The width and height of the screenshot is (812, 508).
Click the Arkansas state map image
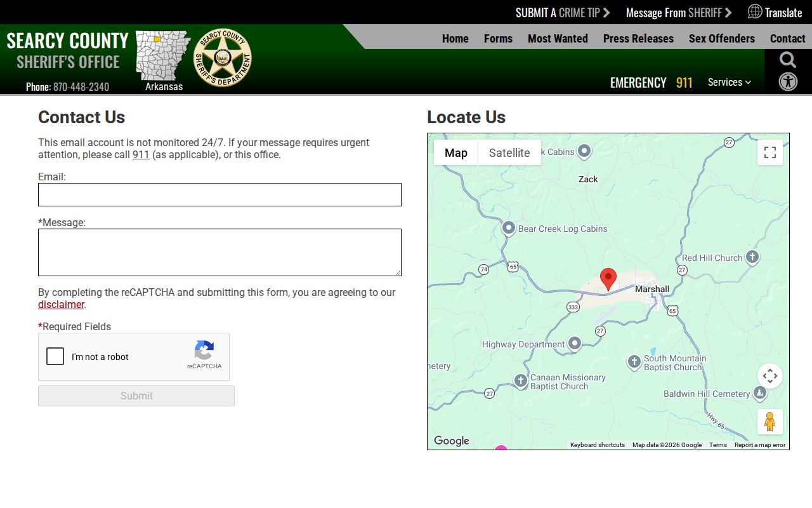pos(163,55)
